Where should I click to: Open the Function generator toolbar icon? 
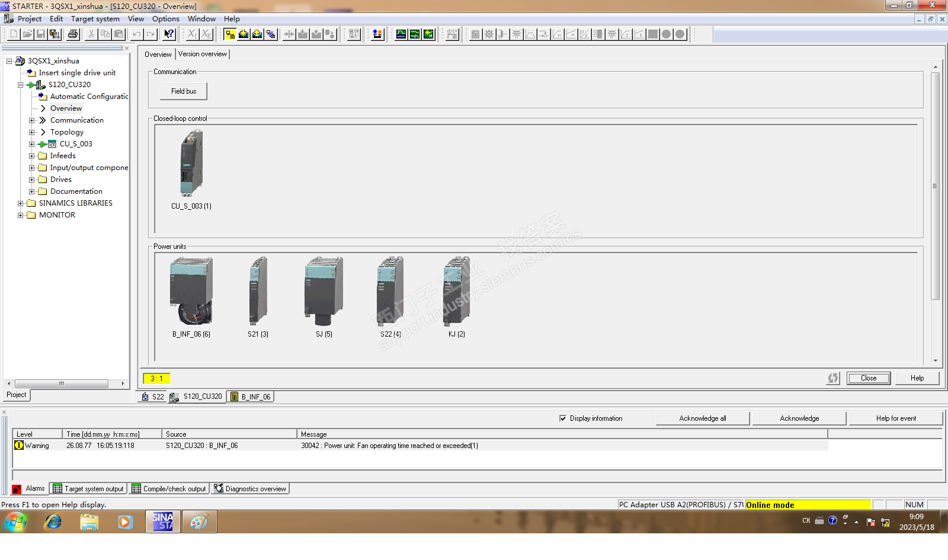415,34
